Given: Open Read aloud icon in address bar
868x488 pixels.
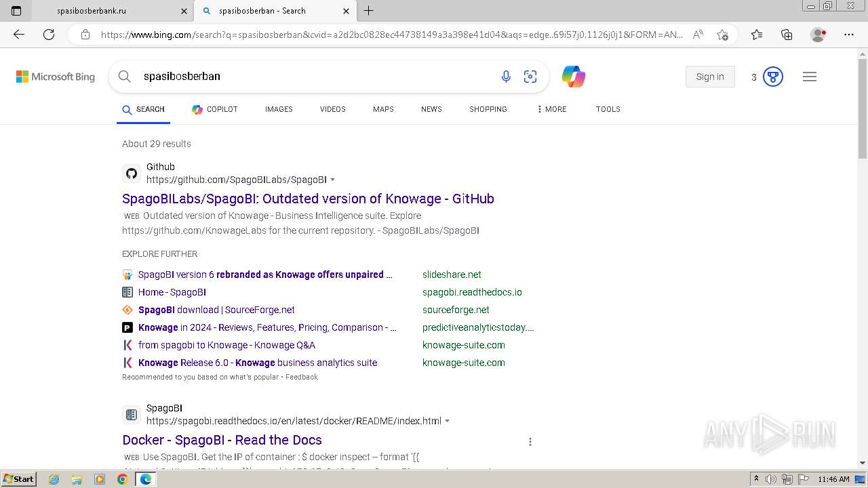Looking at the screenshot, I should tap(698, 35).
